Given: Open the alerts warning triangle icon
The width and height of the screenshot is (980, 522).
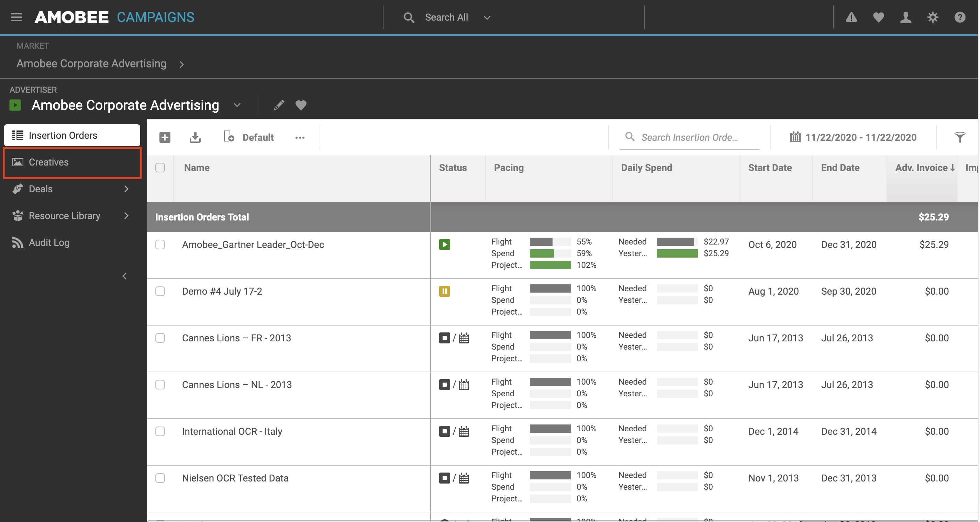Looking at the screenshot, I should [851, 17].
